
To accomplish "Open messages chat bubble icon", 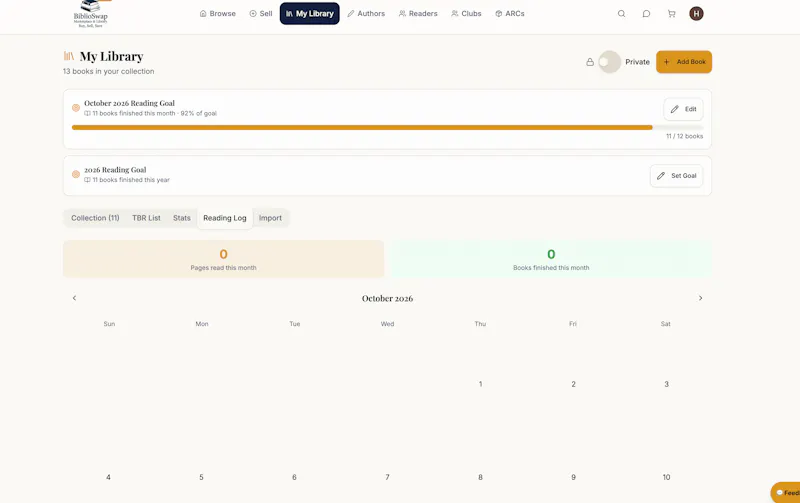I will click(x=646, y=14).
